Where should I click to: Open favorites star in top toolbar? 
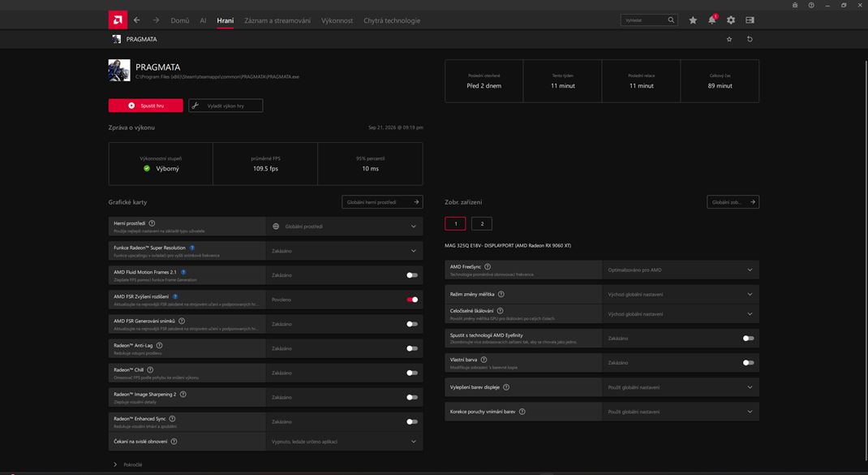click(693, 20)
